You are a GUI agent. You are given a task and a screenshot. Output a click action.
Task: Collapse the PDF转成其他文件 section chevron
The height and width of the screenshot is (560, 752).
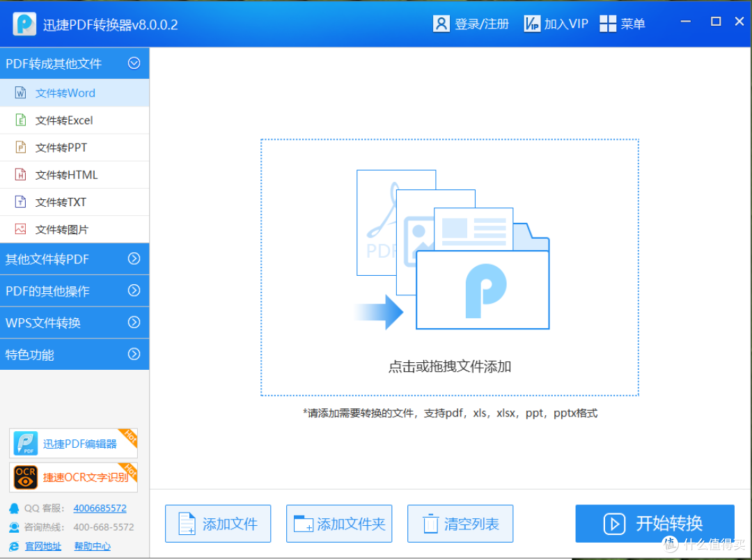point(134,63)
